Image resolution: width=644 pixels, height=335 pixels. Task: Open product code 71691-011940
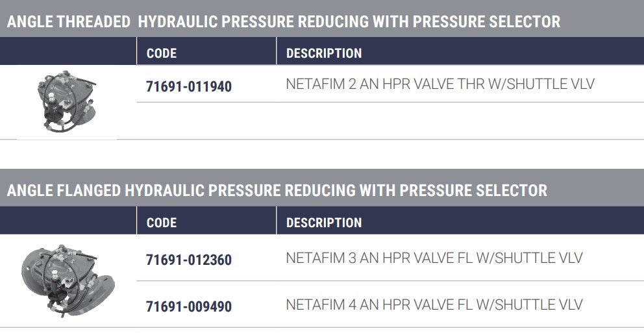pyautogui.click(x=189, y=86)
